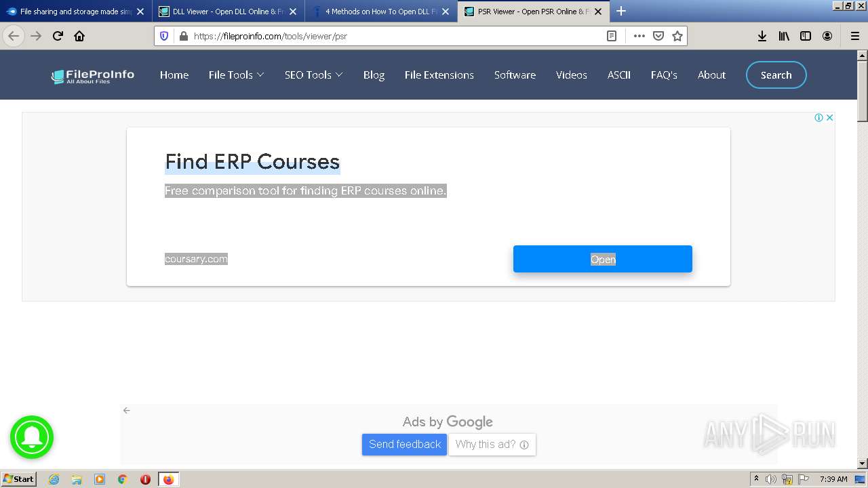Switch to File sharing and storage tab
This screenshot has height=488, width=868.
pyautogui.click(x=76, y=12)
